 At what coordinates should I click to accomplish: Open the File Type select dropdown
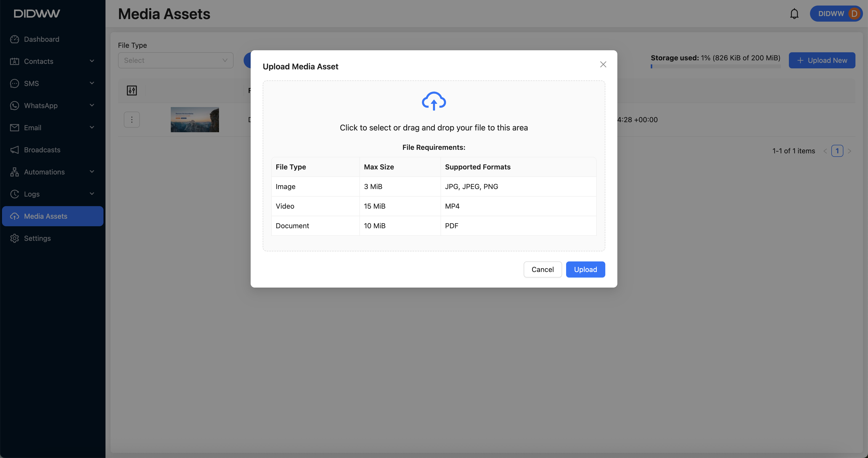[x=176, y=60]
